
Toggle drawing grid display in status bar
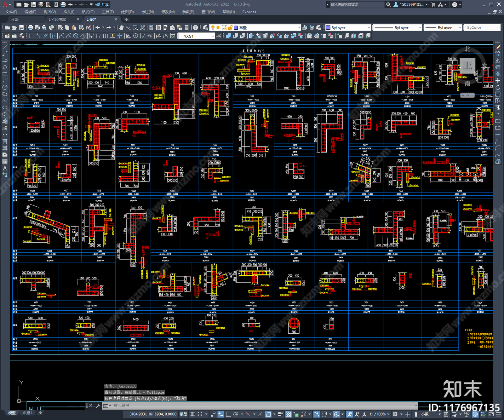pos(192,414)
